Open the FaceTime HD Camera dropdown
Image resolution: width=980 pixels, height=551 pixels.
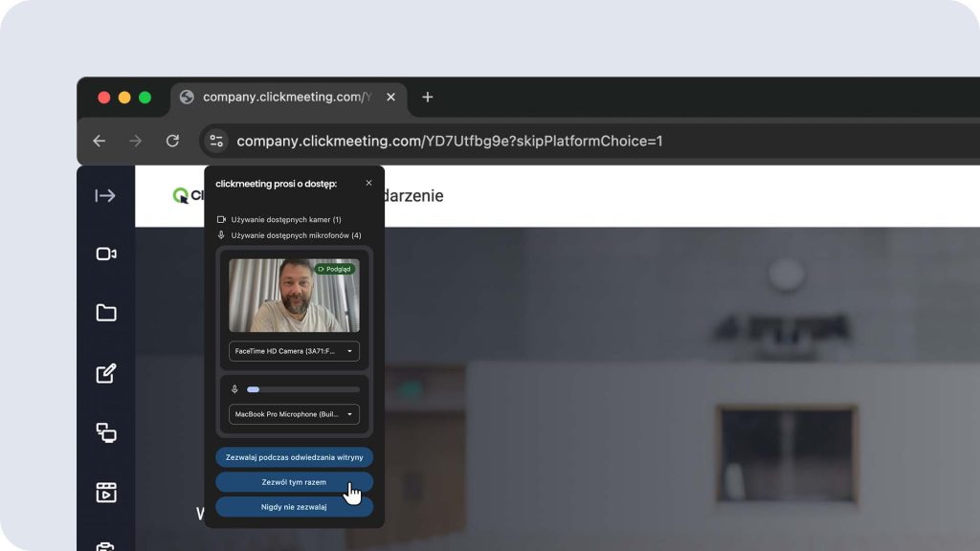294,351
